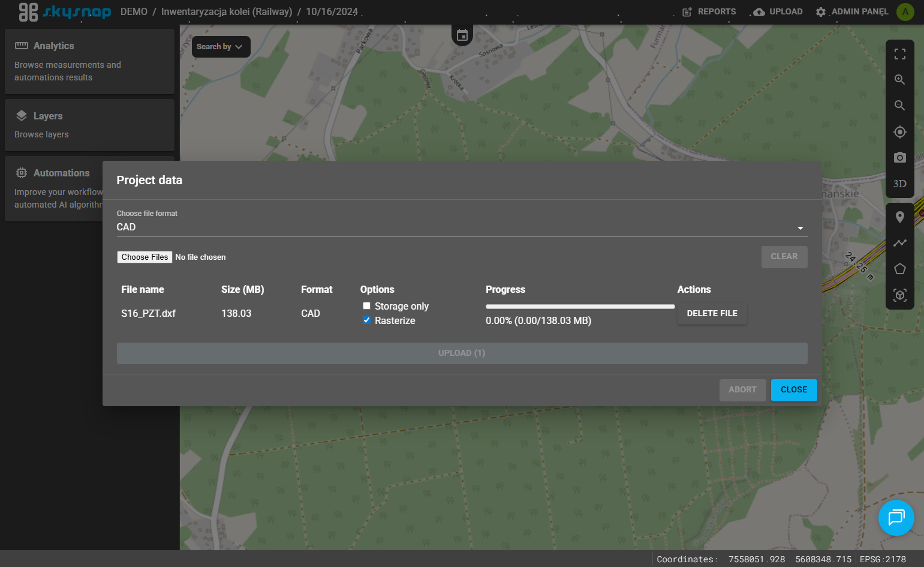Viewport: 924px width, 567px height.
Task: Take a map screenshot with camera icon
Action: tap(900, 158)
